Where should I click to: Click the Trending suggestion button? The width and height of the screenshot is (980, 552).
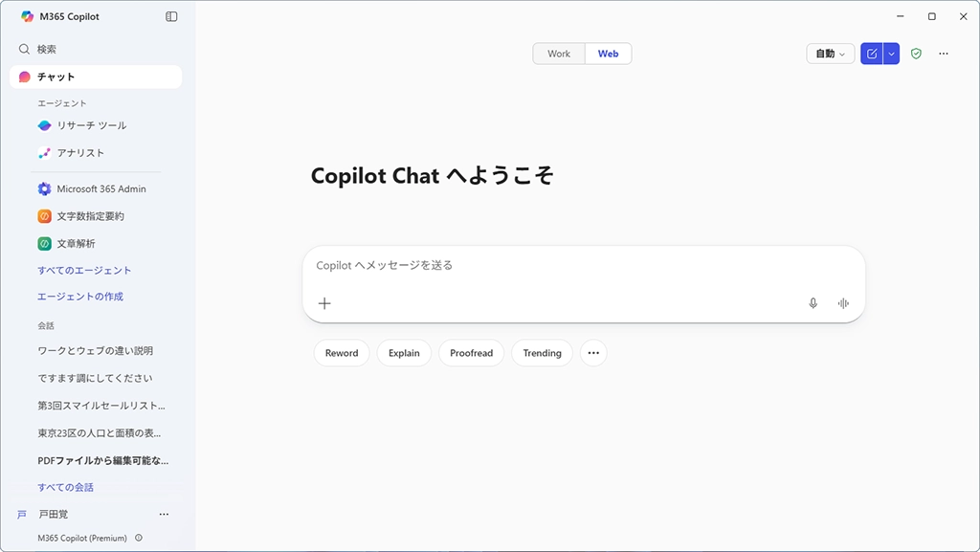(x=542, y=353)
